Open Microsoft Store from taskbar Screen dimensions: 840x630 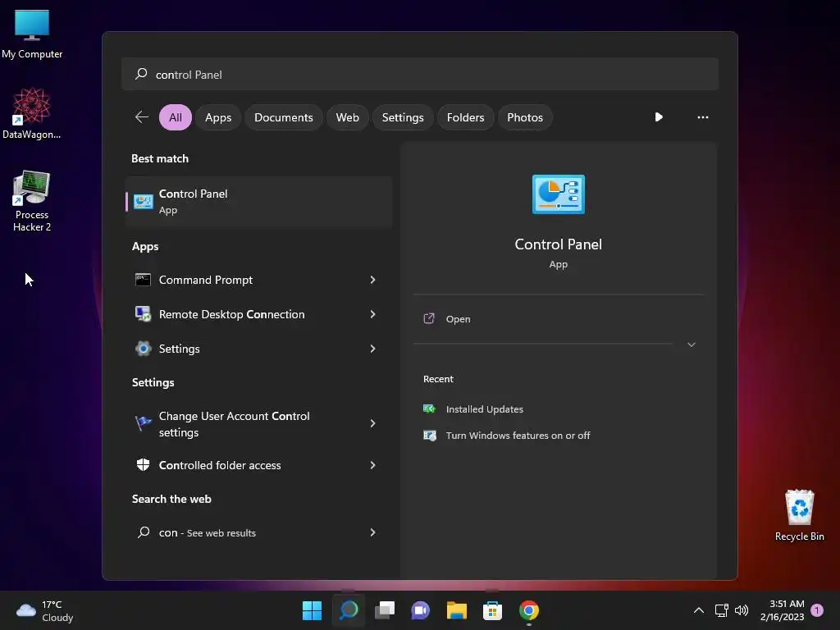(x=492, y=610)
